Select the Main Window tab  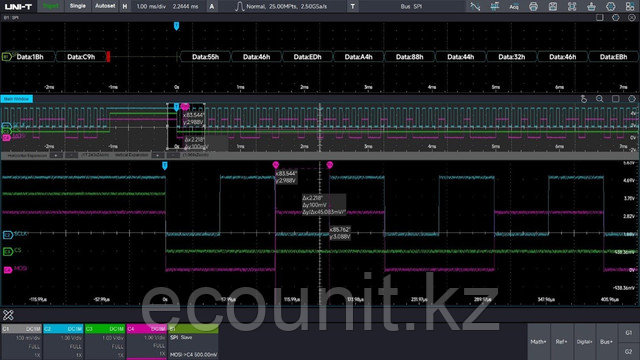click(x=17, y=99)
